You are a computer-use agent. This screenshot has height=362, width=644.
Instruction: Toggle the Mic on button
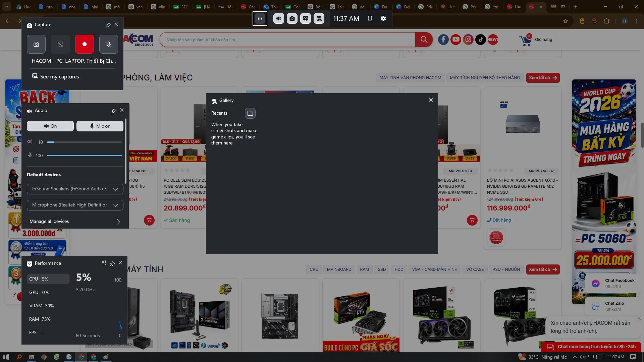point(100,126)
